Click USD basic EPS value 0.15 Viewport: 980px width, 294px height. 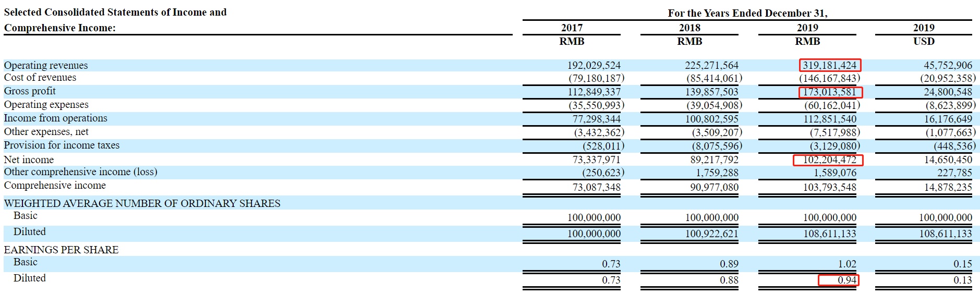point(963,264)
